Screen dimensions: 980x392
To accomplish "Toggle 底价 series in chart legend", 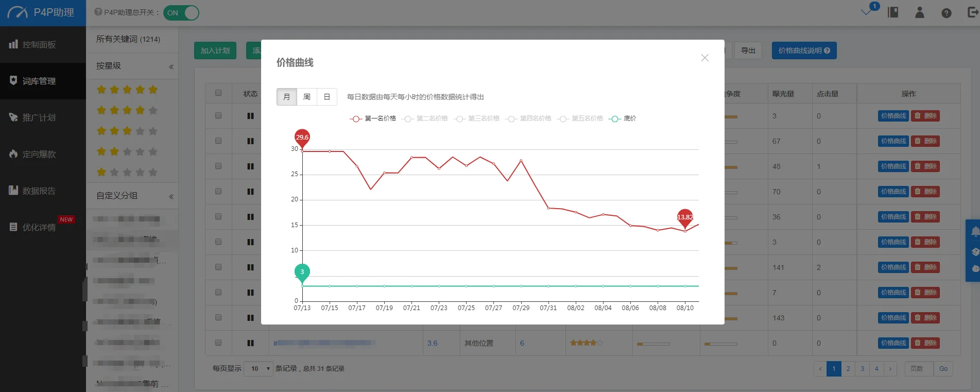I will click(623, 118).
